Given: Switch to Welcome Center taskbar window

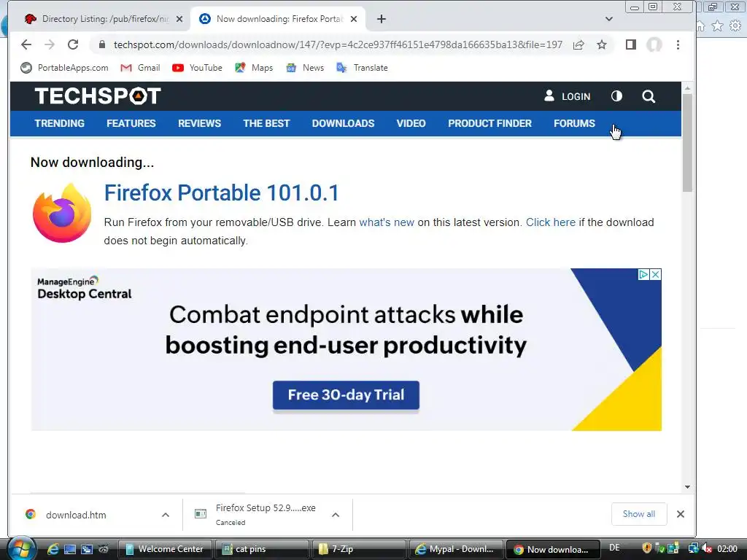Looking at the screenshot, I should click(165, 549).
